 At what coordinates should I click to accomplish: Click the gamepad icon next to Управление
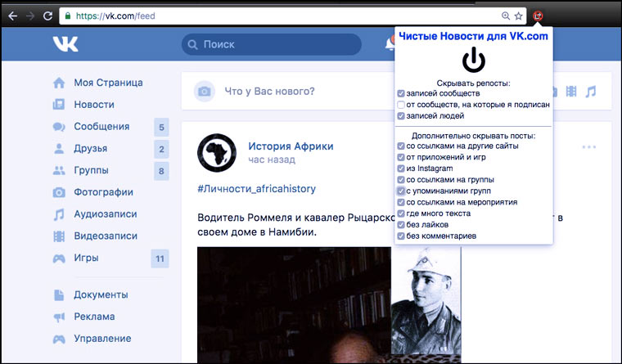(x=59, y=339)
